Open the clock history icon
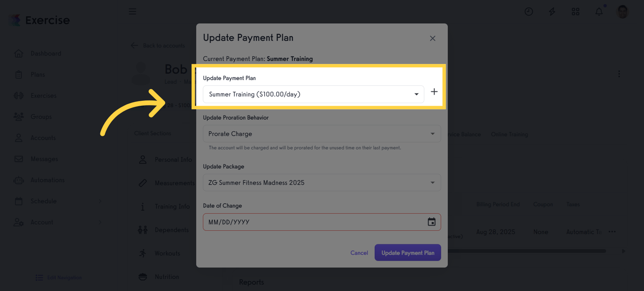 (528, 11)
